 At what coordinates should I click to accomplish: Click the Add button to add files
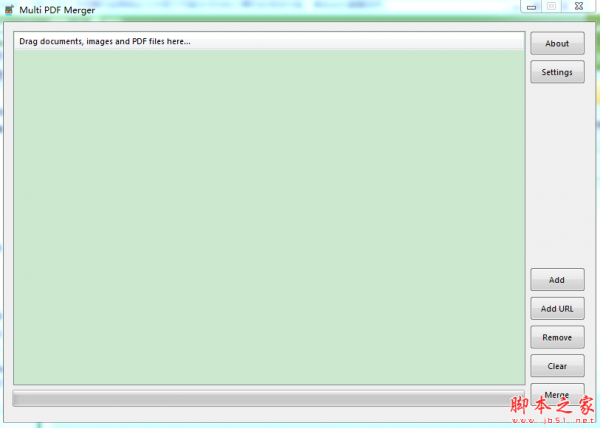[x=557, y=280]
